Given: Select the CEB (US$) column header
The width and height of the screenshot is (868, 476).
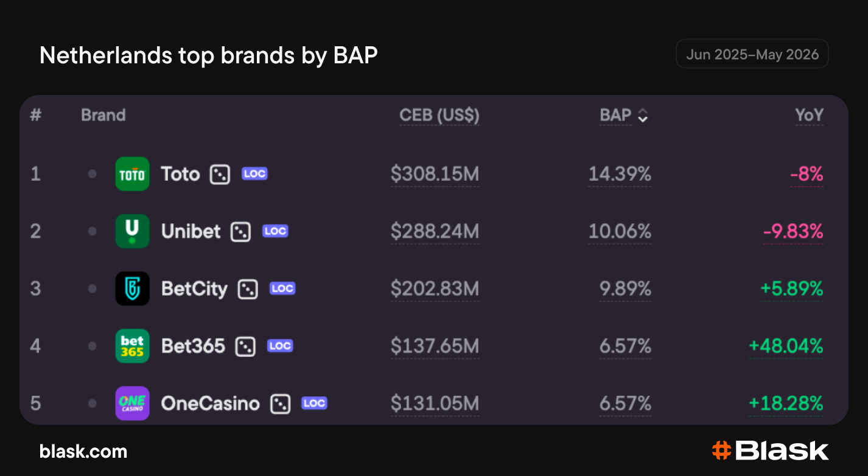Looking at the screenshot, I should 439,115.
